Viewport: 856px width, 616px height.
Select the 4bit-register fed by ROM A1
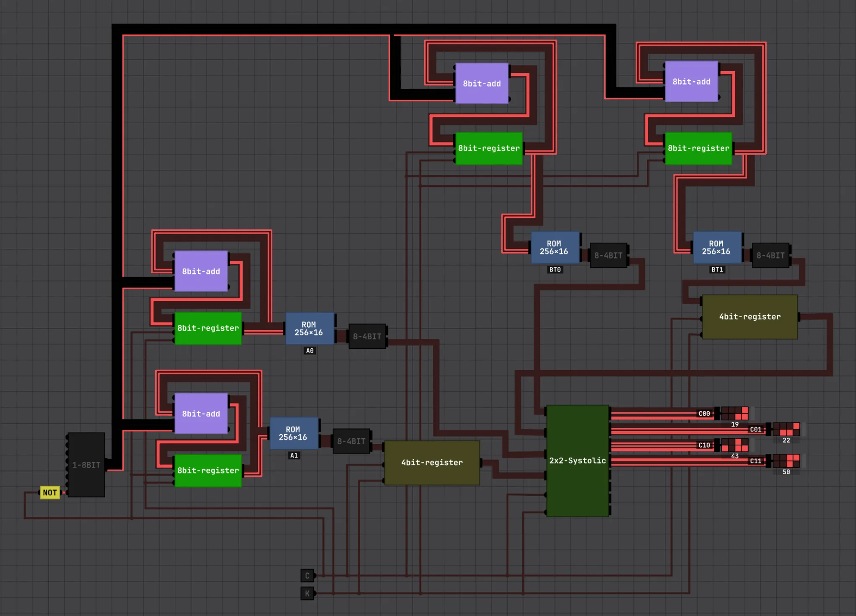click(432, 463)
